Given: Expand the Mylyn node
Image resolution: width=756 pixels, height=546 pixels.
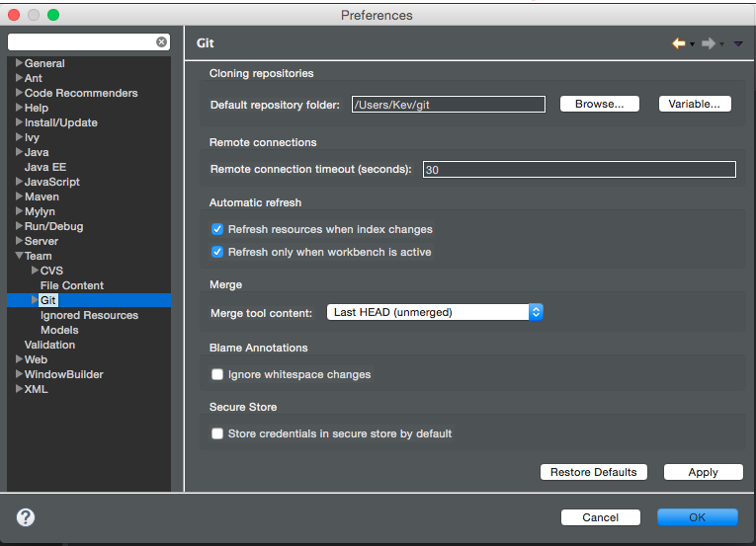Looking at the screenshot, I should (x=20, y=211).
